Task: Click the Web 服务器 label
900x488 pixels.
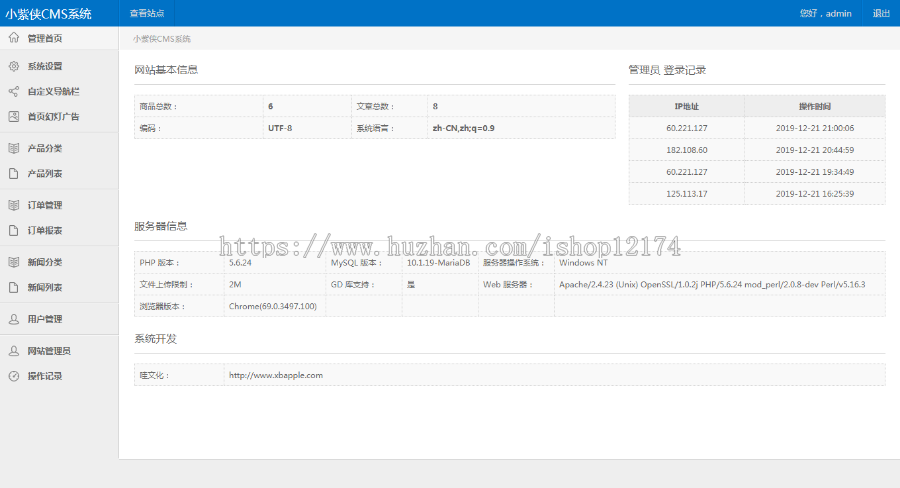Action: pos(508,284)
